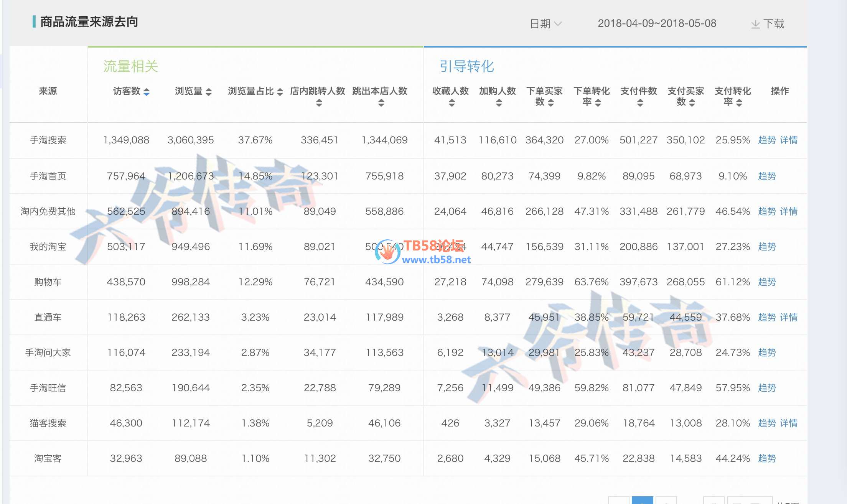Open the 日期 dropdown

pyautogui.click(x=545, y=24)
